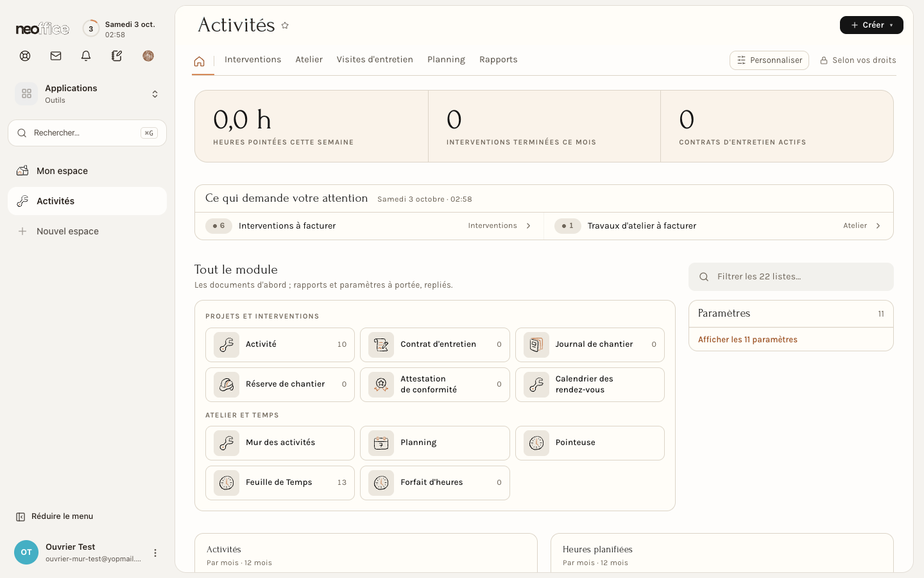Viewport: 924px width, 578px height.
Task: Open Journal de chantier card
Action: coord(590,345)
